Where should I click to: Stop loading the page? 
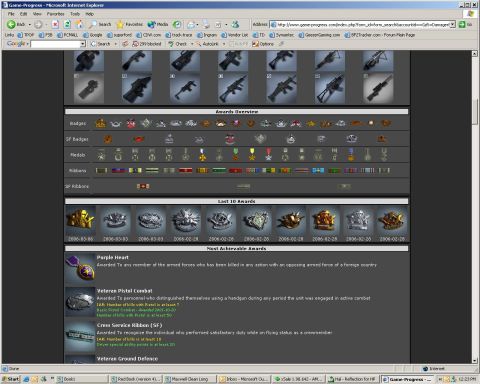tap(55, 24)
